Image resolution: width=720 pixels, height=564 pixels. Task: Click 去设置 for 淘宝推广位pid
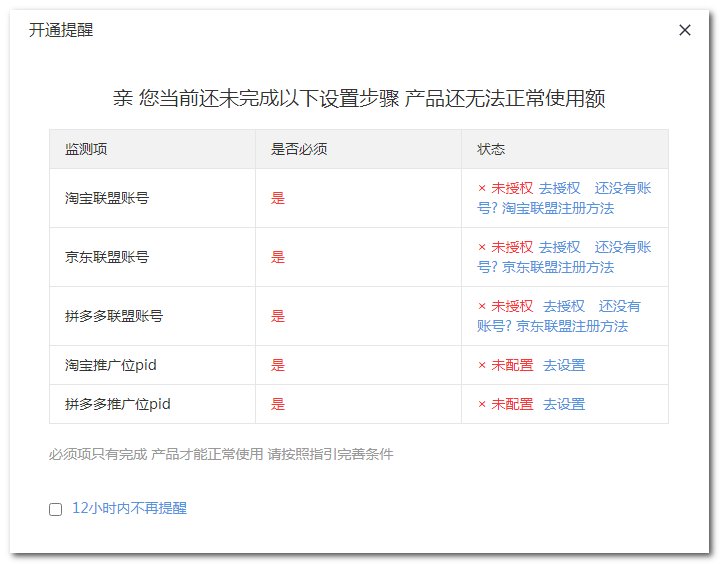coord(564,366)
